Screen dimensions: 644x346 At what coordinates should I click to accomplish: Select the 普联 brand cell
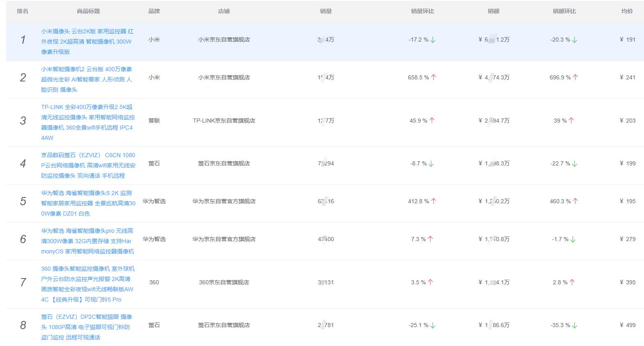pyautogui.click(x=154, y=121)
